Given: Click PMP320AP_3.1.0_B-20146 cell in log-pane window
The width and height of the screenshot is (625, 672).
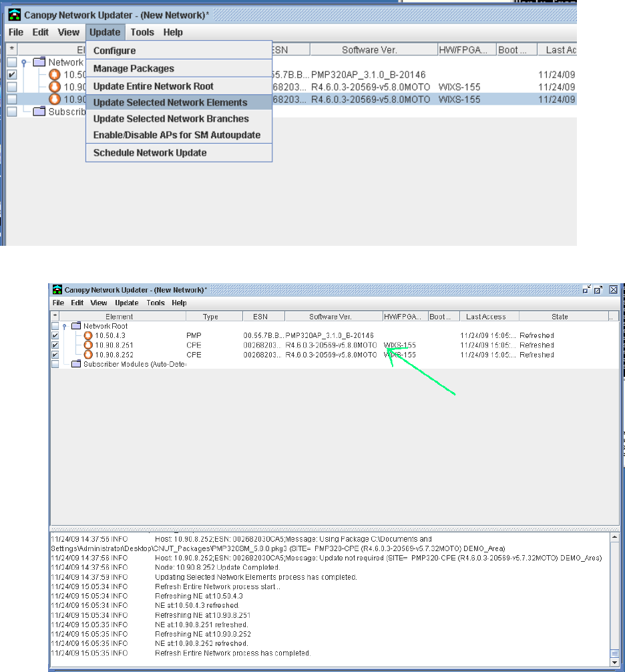Looking at the screenshot, I should point(329,335).
